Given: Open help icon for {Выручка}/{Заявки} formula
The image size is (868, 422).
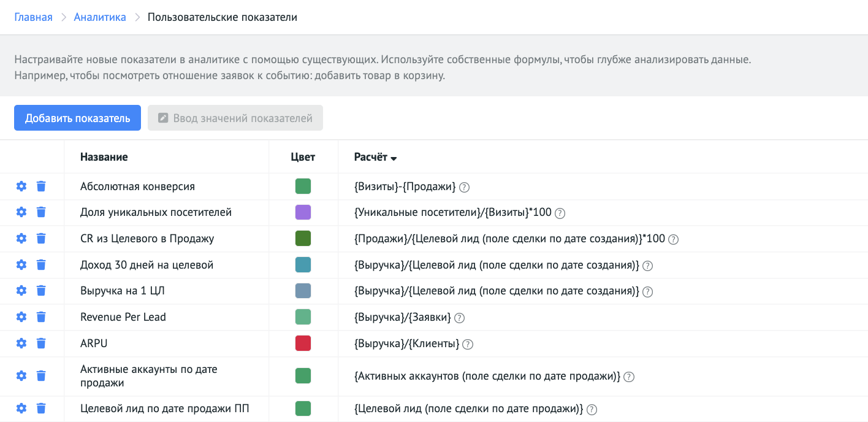Looking at the screenshot, I should click(459, 318).
